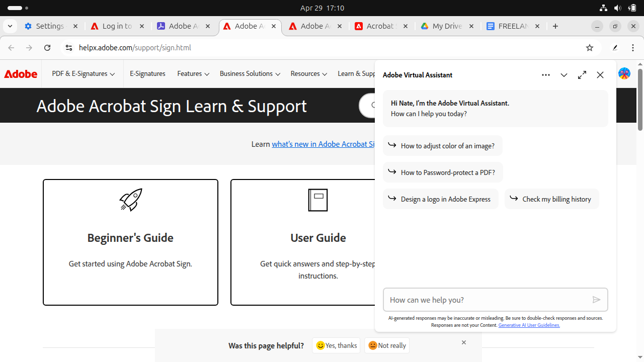Open a new browser tab
The height and width of the screenshot is (362, 644).
pyautogui.click(x=555, y=26)
